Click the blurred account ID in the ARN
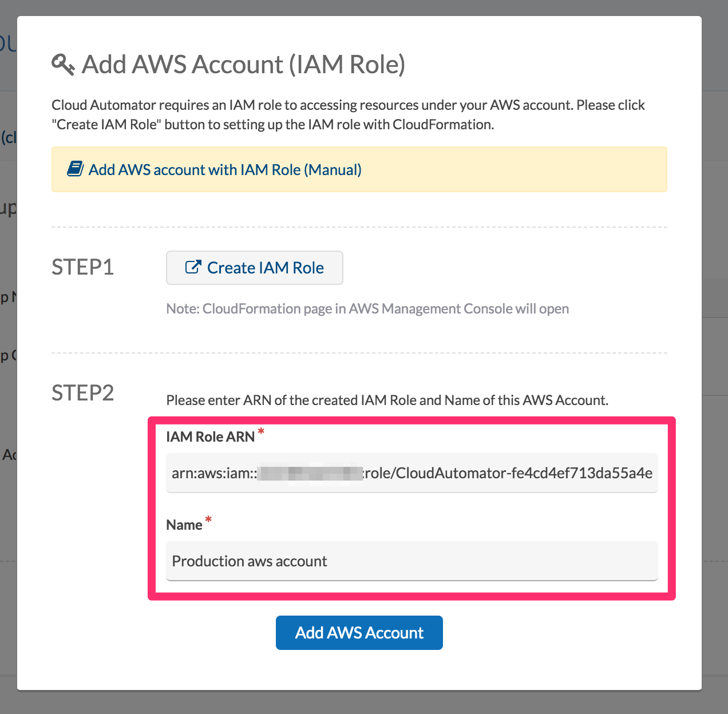 310,474
